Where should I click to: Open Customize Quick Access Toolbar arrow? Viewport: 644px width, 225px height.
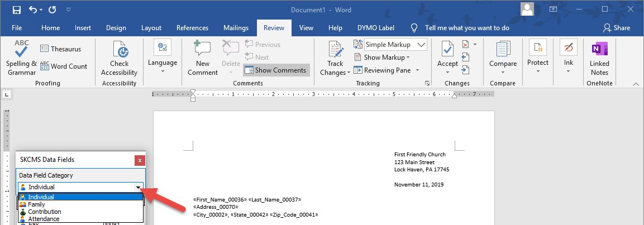tap(69, 10)
